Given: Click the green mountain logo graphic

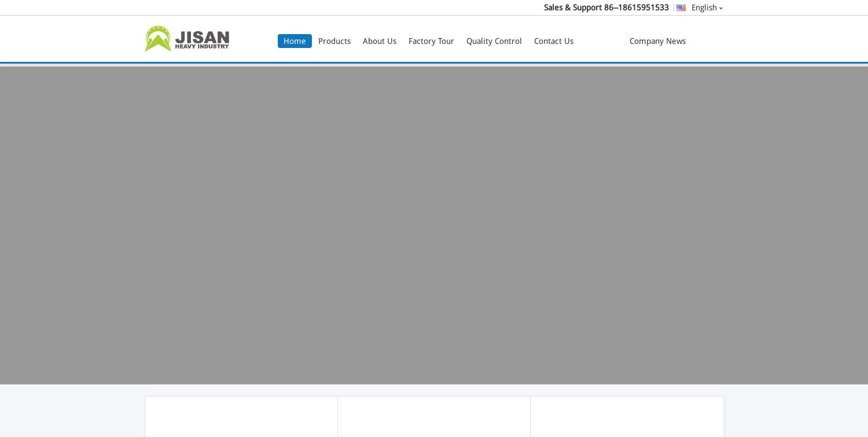Looking at the screenshot, I should click(x=157, y=39).
